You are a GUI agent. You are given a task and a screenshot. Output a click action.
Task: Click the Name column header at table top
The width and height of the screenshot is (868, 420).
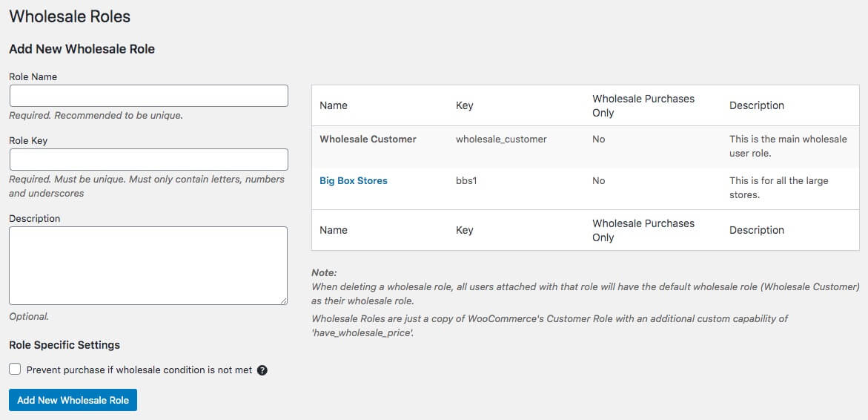334,105
